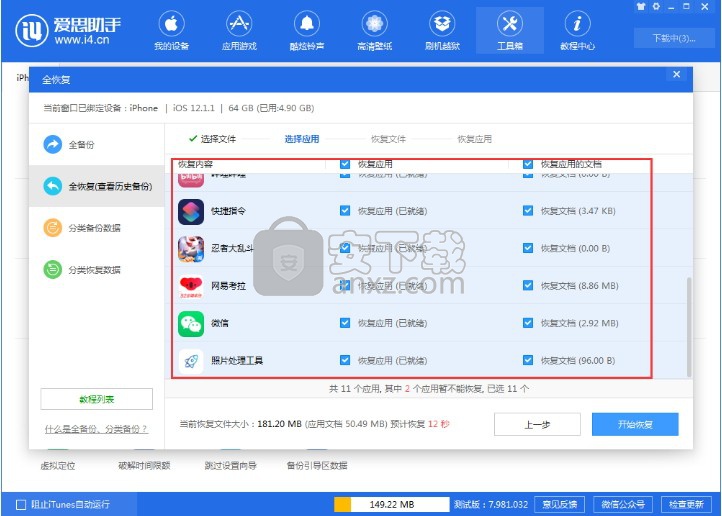Click the app list vertical scrollbar

point(689,327)
